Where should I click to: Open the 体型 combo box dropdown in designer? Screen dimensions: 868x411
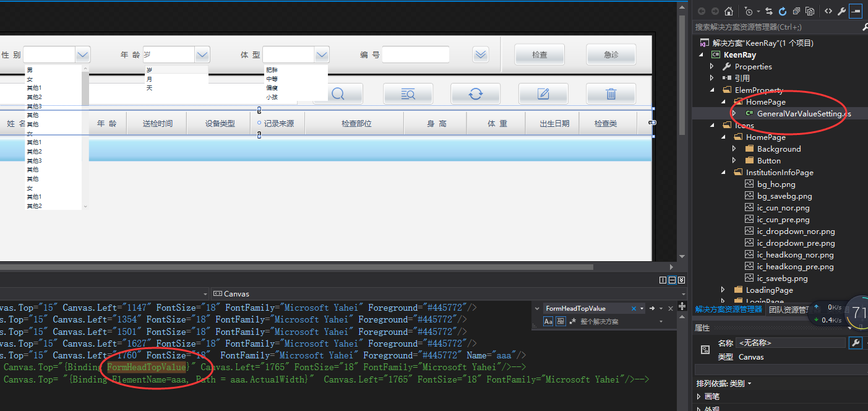(321, 54)
